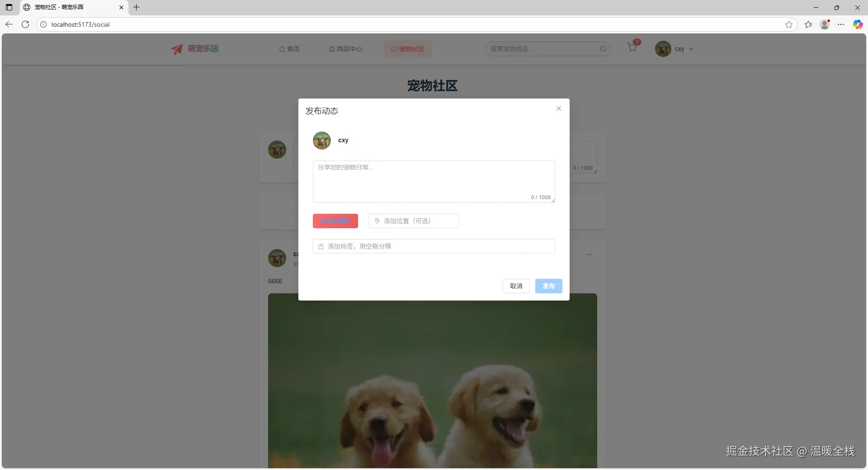
Task: Open the 商品中心 navigation item
Action: (346, 49)
